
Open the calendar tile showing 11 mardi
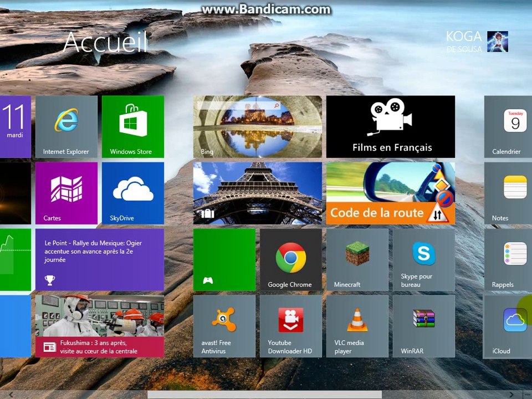[16, 126]
